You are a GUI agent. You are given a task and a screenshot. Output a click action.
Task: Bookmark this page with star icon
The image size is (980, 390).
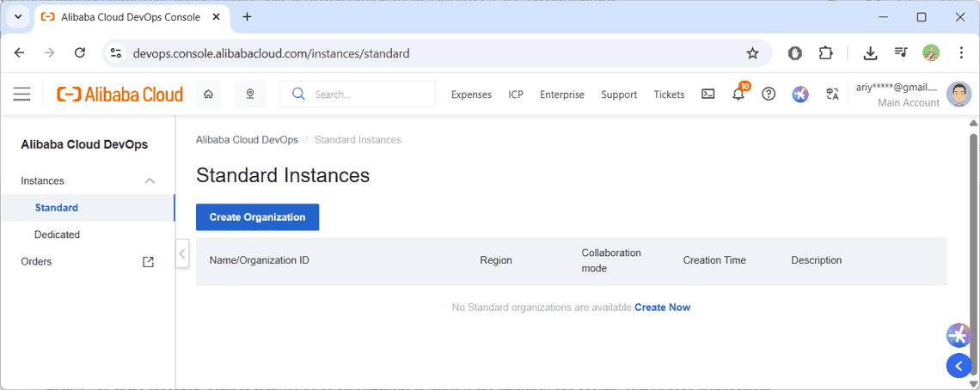pyautogui.click(x=752, y=53)
